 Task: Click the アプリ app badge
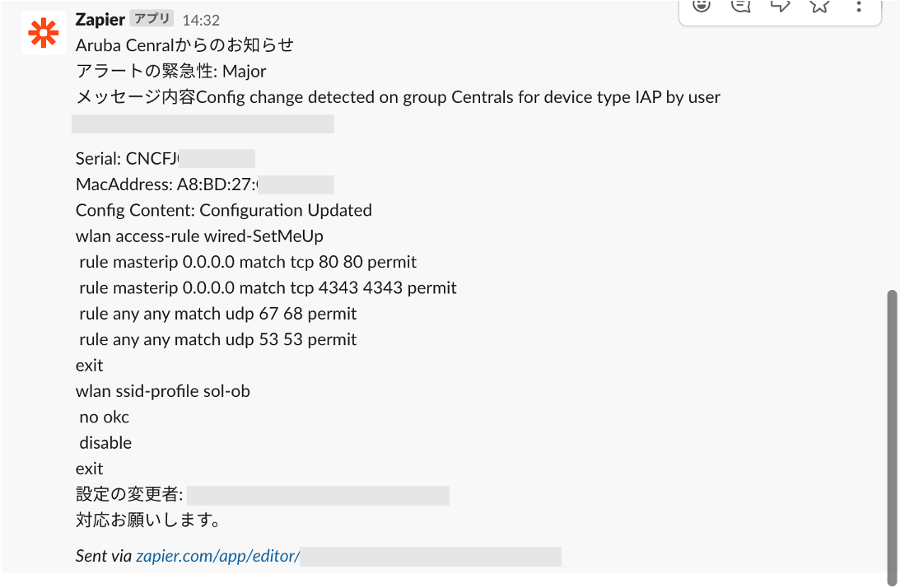coord(152,18)
